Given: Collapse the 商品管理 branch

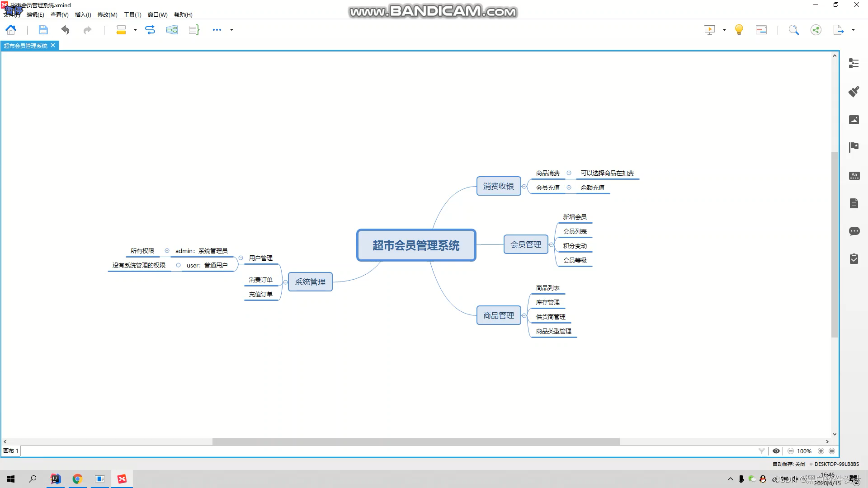Looking at the screenshot, I should point(524,315).
